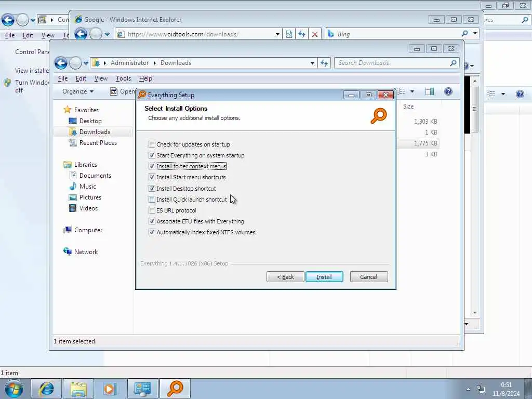532x399 pixels.
Task: Show hidden icons in system tray
Action: pos(468,389)
